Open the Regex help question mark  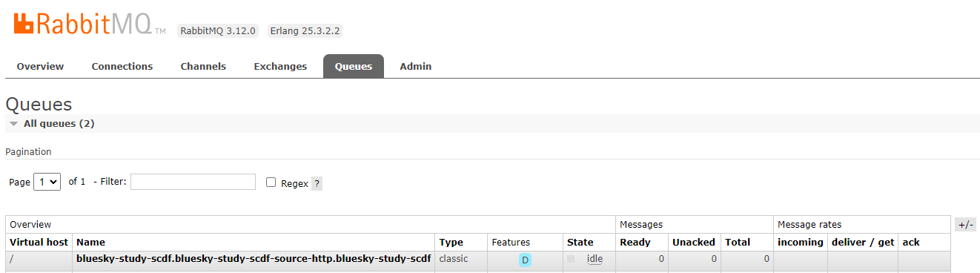[317, 183]
